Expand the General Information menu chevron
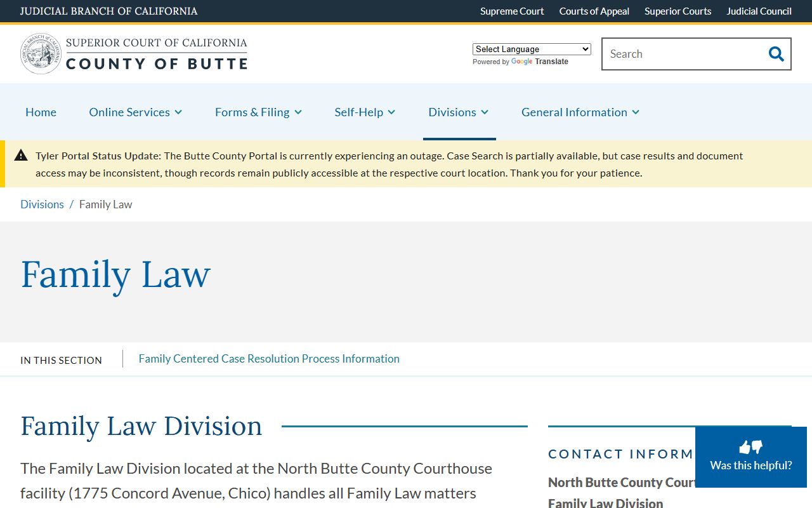Viewport: 812px width, 508px height. [x=636, y=112]
